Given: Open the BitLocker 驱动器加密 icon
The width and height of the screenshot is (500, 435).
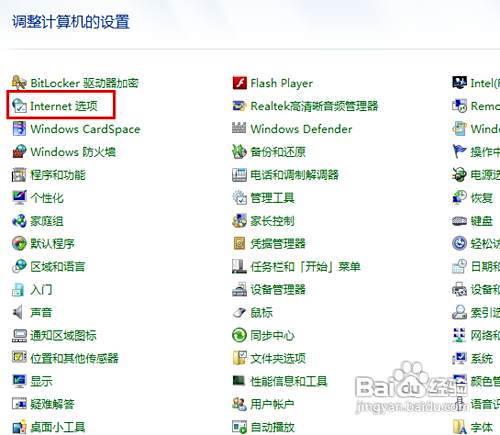Looking at the screenshot, I should [19, 83].
